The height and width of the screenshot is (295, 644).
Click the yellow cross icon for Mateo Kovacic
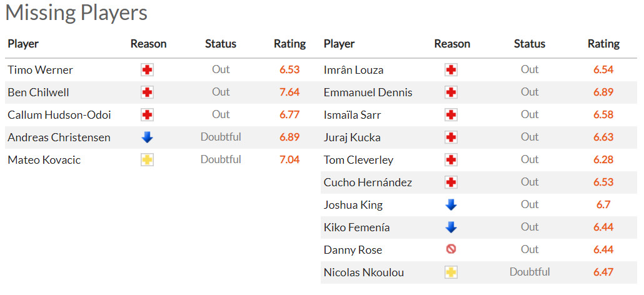pos(148,160)
